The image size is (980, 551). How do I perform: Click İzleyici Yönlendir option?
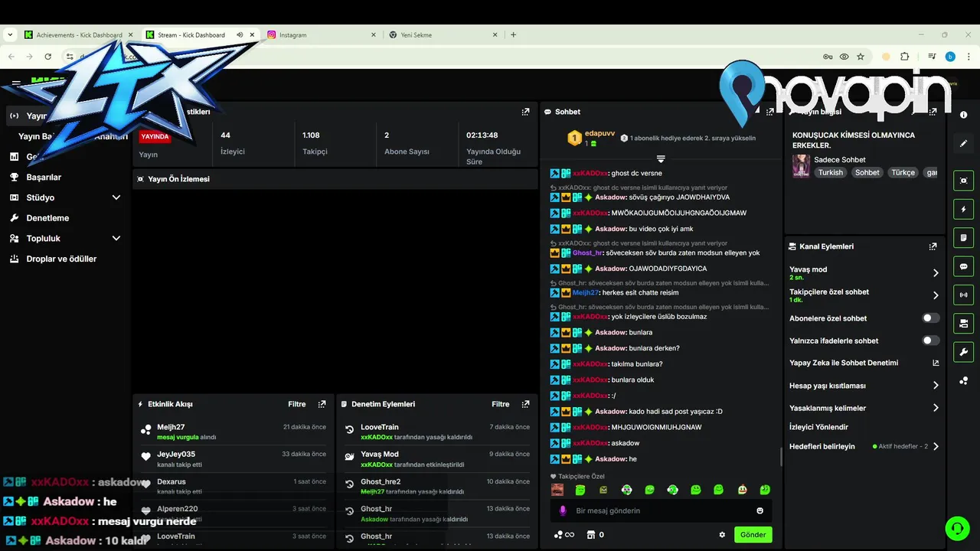point(818,427)
